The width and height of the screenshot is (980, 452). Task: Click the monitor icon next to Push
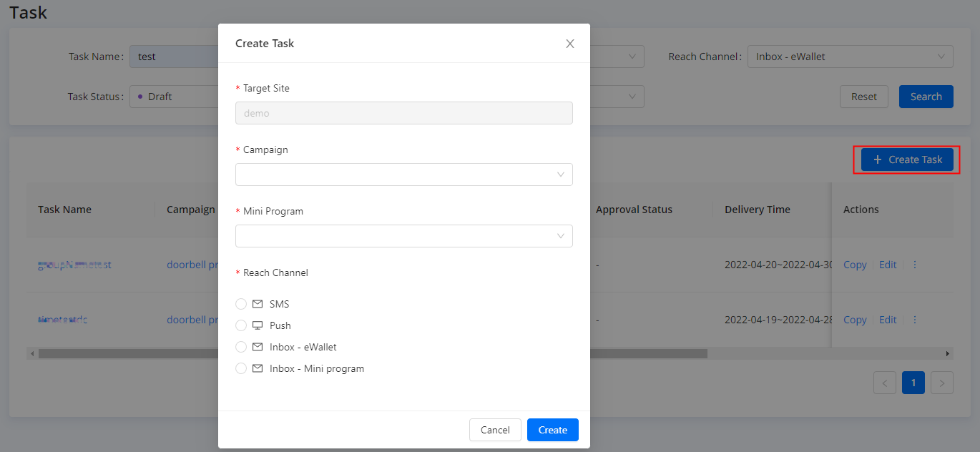tap(258, 325)
